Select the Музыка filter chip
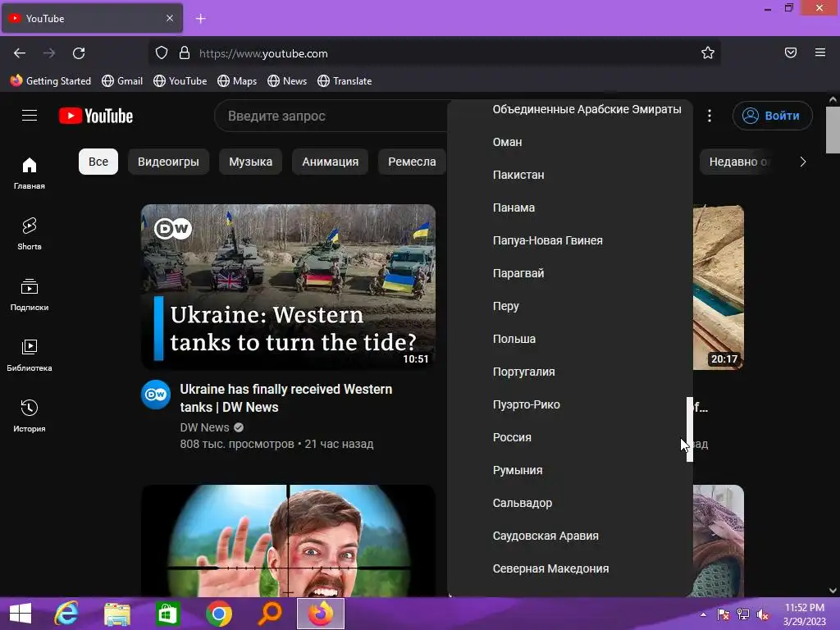The image size is (840, 630). tap(251, 162)
